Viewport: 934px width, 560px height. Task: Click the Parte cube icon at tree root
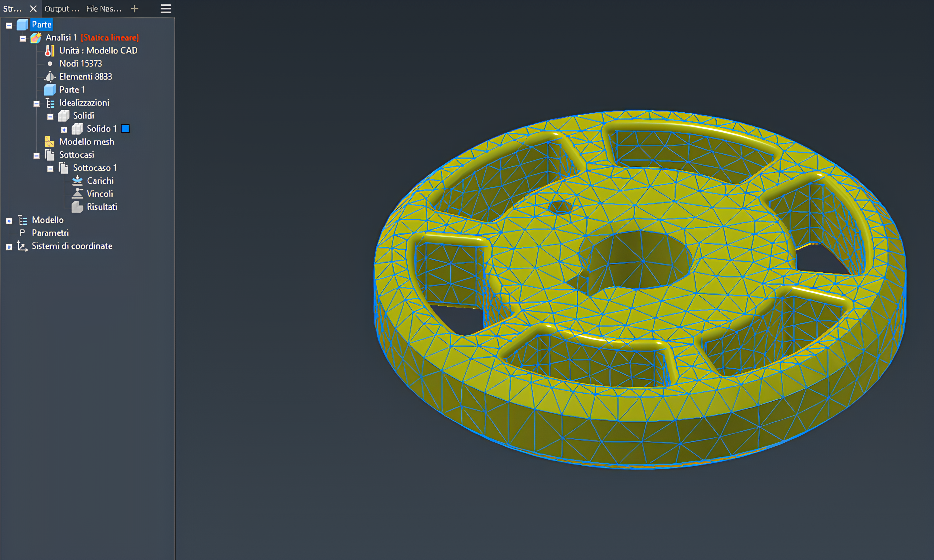[x=22, y=25]
